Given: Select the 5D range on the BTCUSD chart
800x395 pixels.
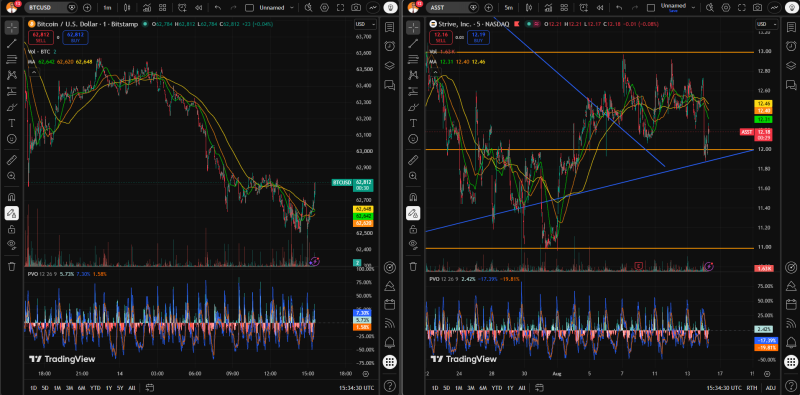Looking at the screenshot, I should point(45,388).
